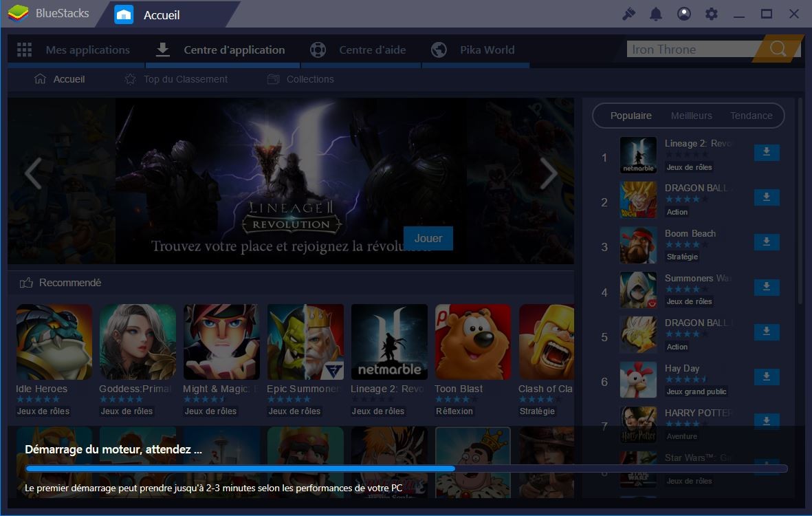The height and width of the screenshot is (516, 812).
Task: Click the pin tool icon in title bar
Action: (628, 14)
